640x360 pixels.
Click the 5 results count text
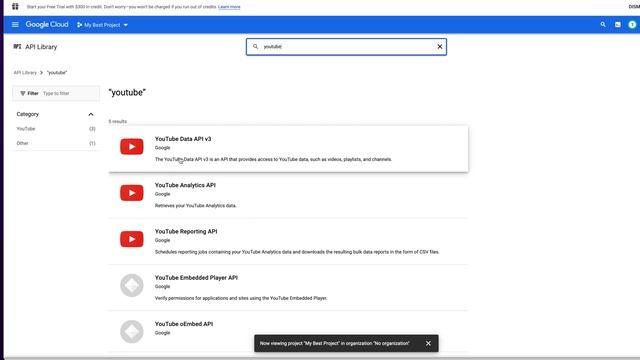point(118,122)
